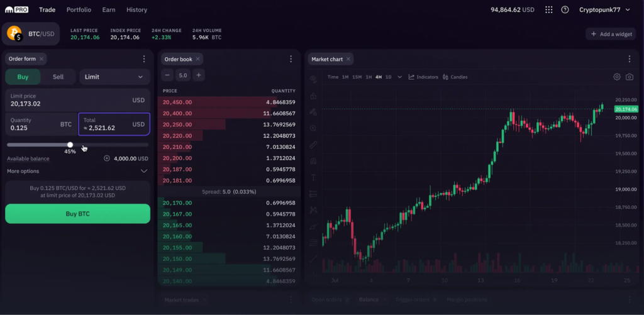This screenshot has height=315, width=644.
Task: Select ask price 20,181.00 row
Action: (229, 180)
